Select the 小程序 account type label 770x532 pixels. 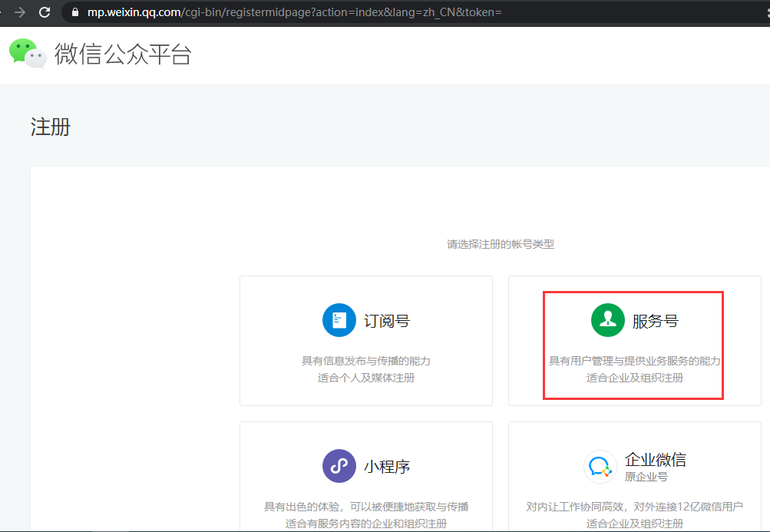387,466
